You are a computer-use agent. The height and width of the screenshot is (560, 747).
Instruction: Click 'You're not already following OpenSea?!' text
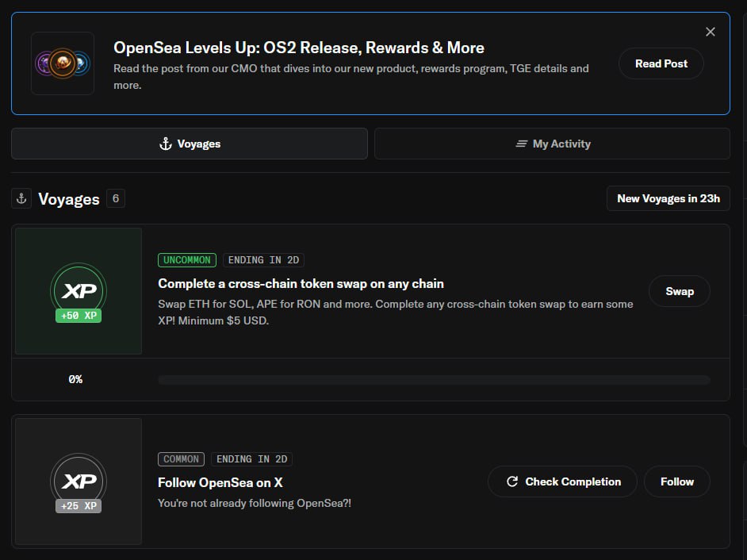coord(255,503)
